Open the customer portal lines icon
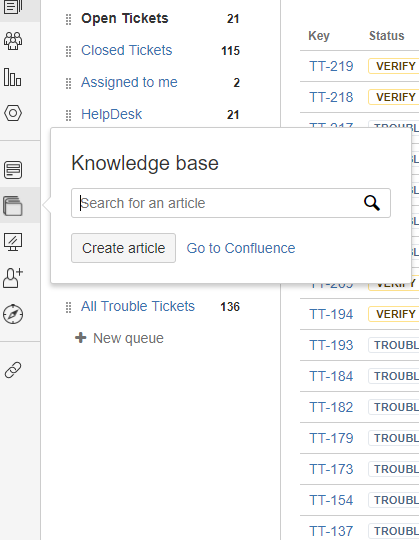This screenshot has height=540, width=419. [13, 170]
